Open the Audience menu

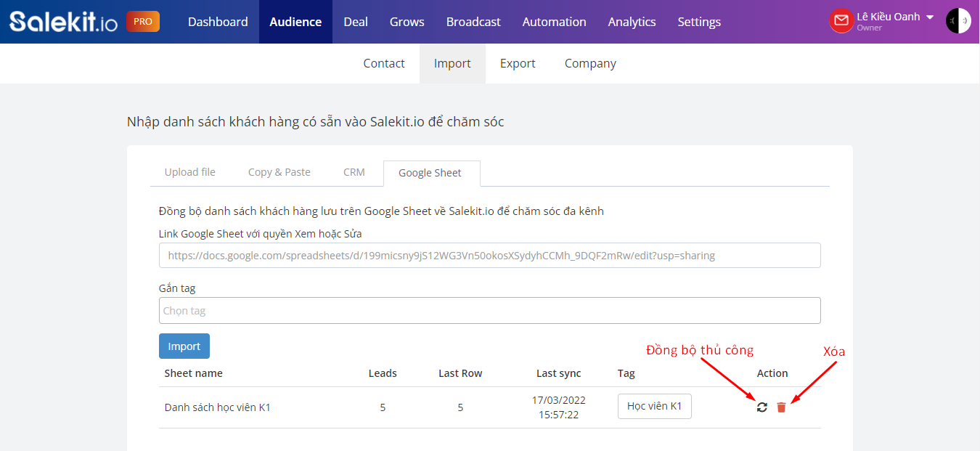(295, 22)
